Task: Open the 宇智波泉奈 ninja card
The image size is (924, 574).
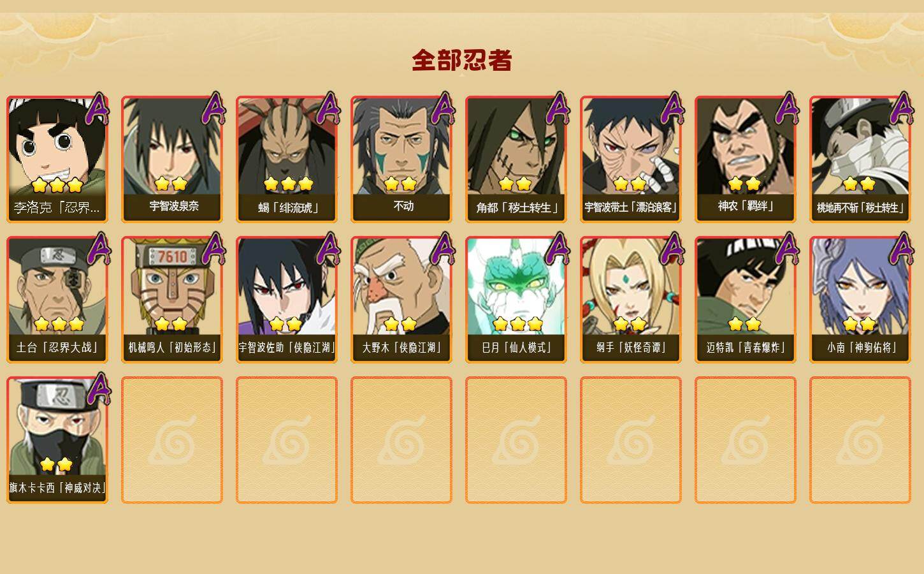Action: (172, 159)
